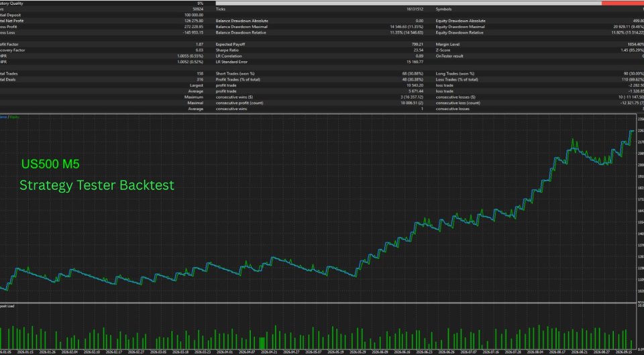Click the Equity Drawdown Maximal label
Screen dimensions: 644x355
coord(460,27)
